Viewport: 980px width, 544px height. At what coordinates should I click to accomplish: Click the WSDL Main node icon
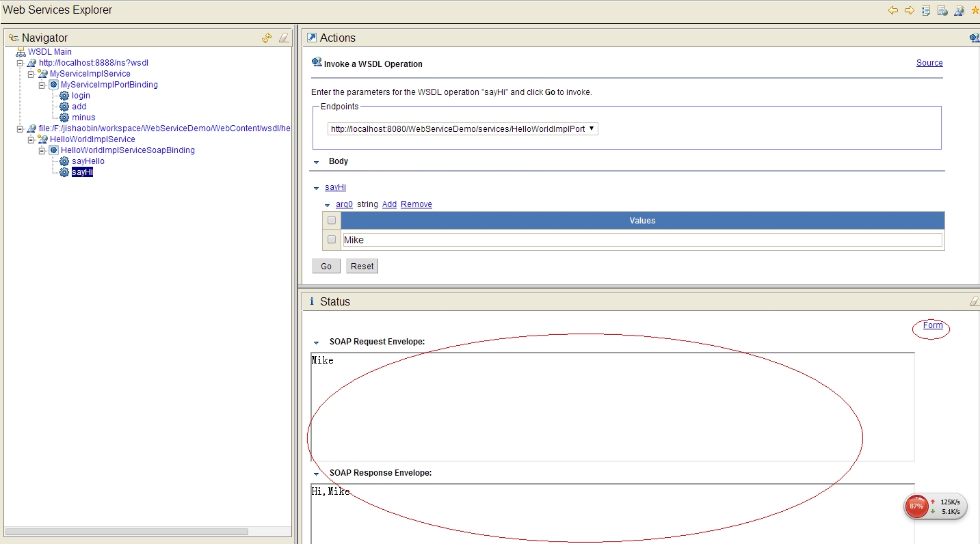tap(21, 52)
